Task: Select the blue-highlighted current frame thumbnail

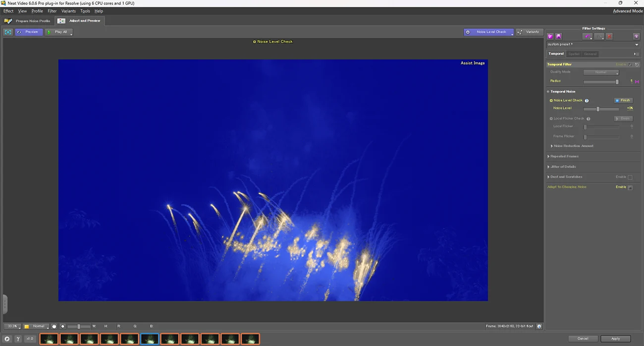Action: (150, 339)
